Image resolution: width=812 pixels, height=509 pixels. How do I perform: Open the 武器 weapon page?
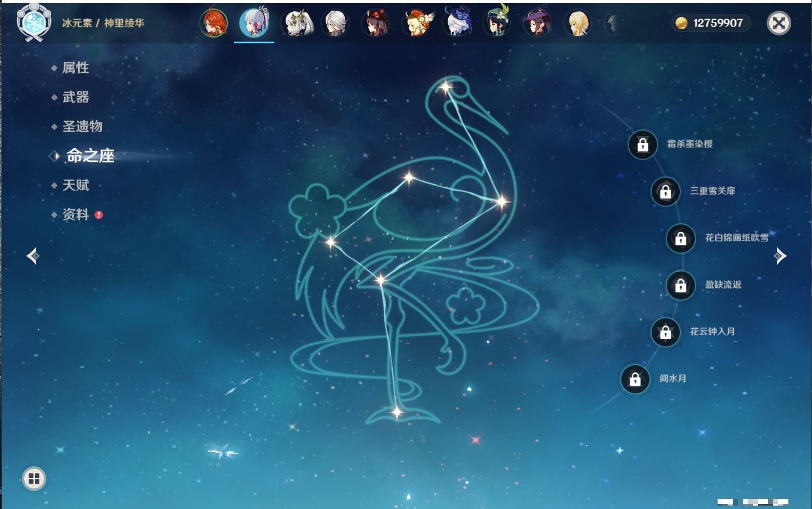tap(75, 97)
